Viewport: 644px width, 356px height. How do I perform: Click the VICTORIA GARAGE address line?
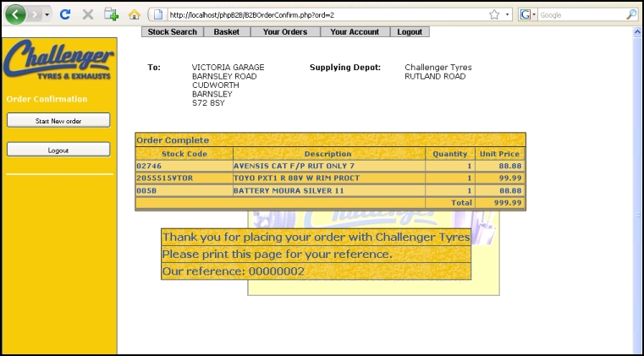coord(228,68)
